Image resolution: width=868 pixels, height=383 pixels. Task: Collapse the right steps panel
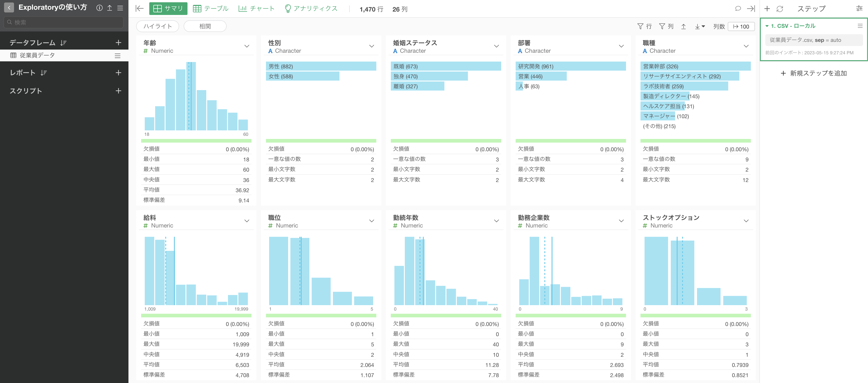click(x=751, y=9)
